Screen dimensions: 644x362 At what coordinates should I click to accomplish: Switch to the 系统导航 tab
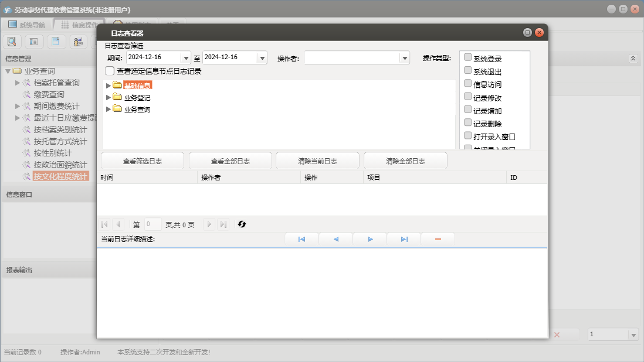tap(26, 25)
